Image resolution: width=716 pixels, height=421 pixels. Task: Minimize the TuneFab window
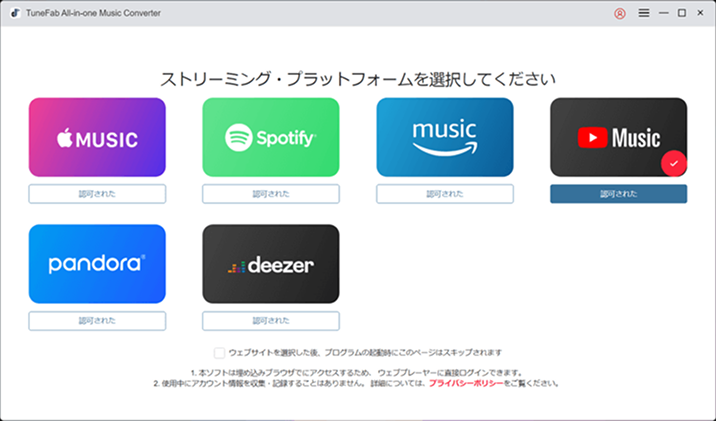664,13
